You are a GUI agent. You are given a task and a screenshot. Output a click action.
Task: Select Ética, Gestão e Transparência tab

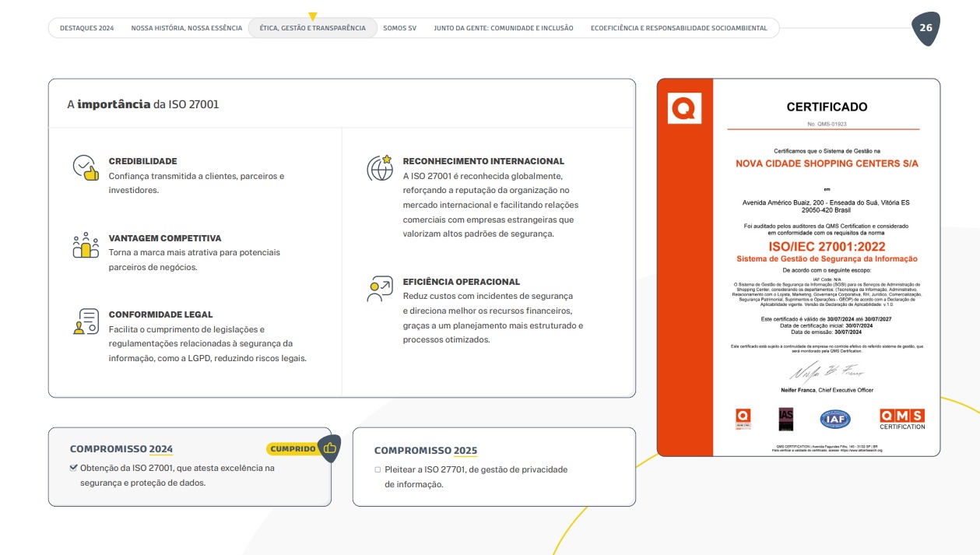(312, 28)
